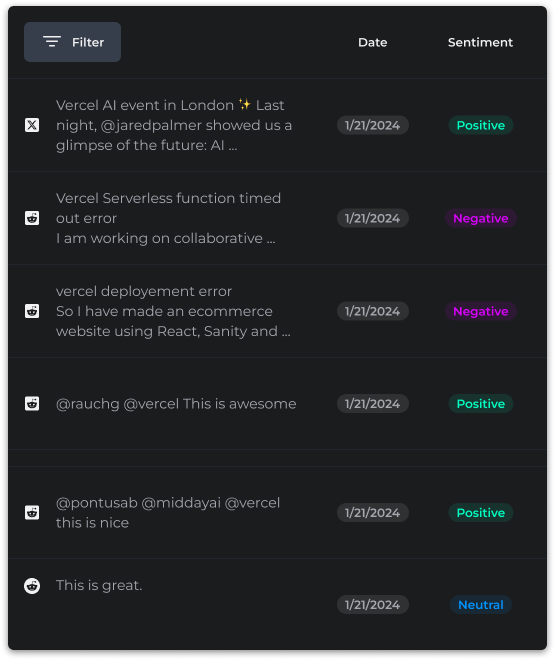This screenshot has height=660, width=555.
Task: Click date badge on 'This is great.' row
Action: pyautogui.click(x=372, y=605)
